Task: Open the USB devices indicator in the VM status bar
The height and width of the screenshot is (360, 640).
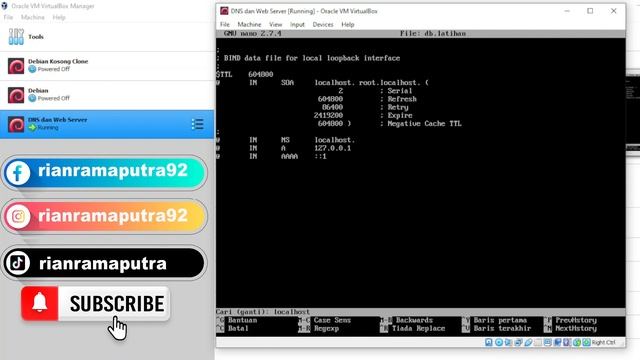Action: (x=529, y=342)
